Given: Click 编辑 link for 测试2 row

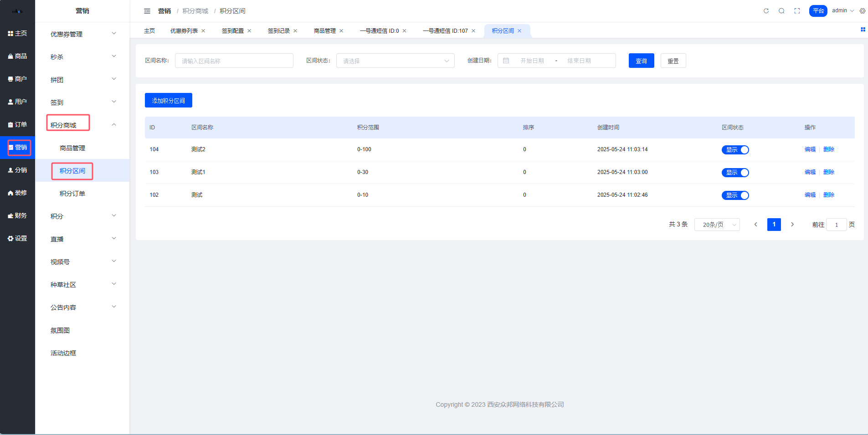Looking at the screenshot, I should (810, 149).
